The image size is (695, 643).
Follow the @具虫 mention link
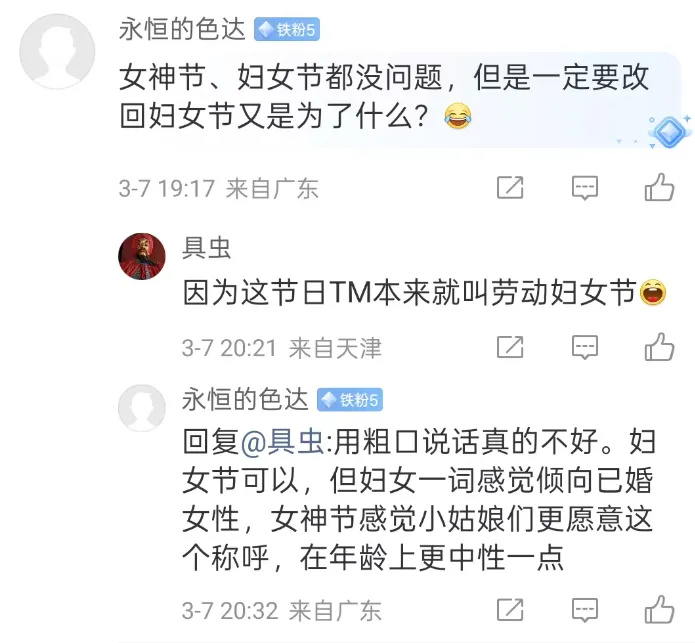(282, 441)
